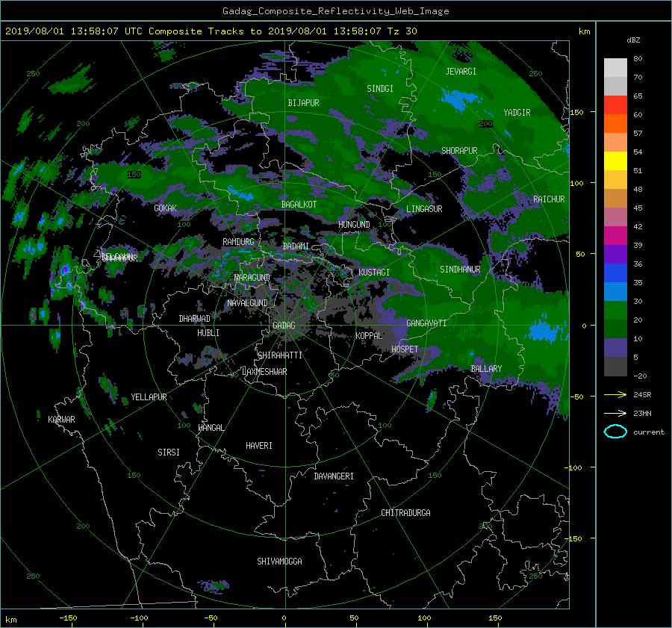Pick the bright yellow swatch in the dBZ scale
The width and height of the screenshot is (672, 628).
point(615,161)
